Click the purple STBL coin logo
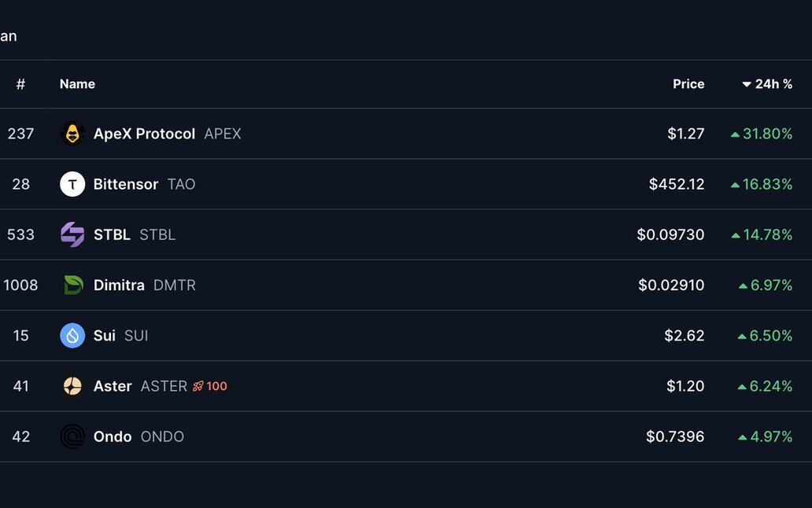The image size is (812, 508). pyautogui.click(x=72, y=234)
